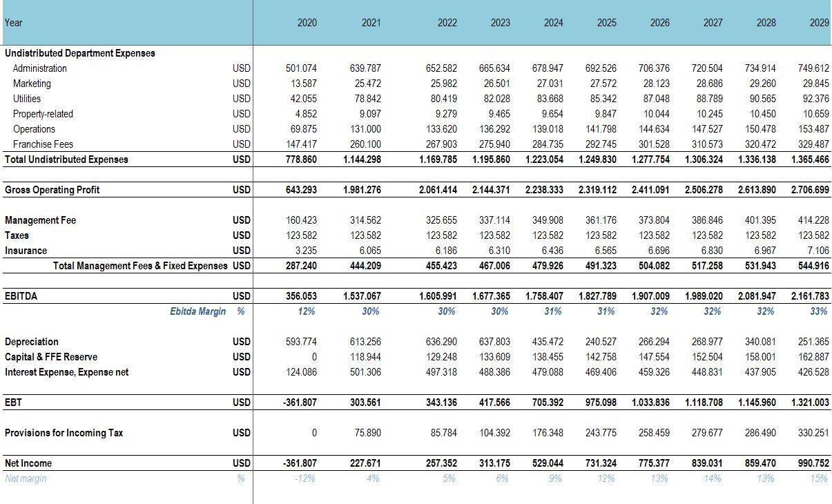Image resolution: width=832 pixels, height=504 pixels.
Task: Select Gross Operating Profit 2021 value 1.981.276
Action: tap(362, 190)
